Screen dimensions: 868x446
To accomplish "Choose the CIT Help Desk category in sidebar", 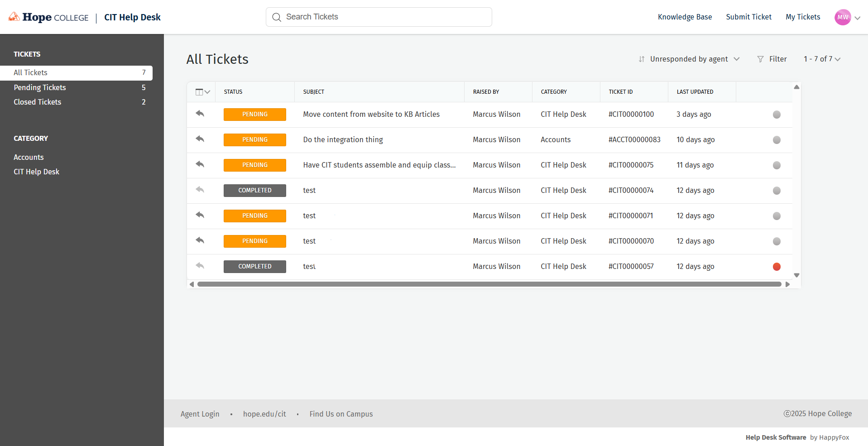I will point(36,172).
